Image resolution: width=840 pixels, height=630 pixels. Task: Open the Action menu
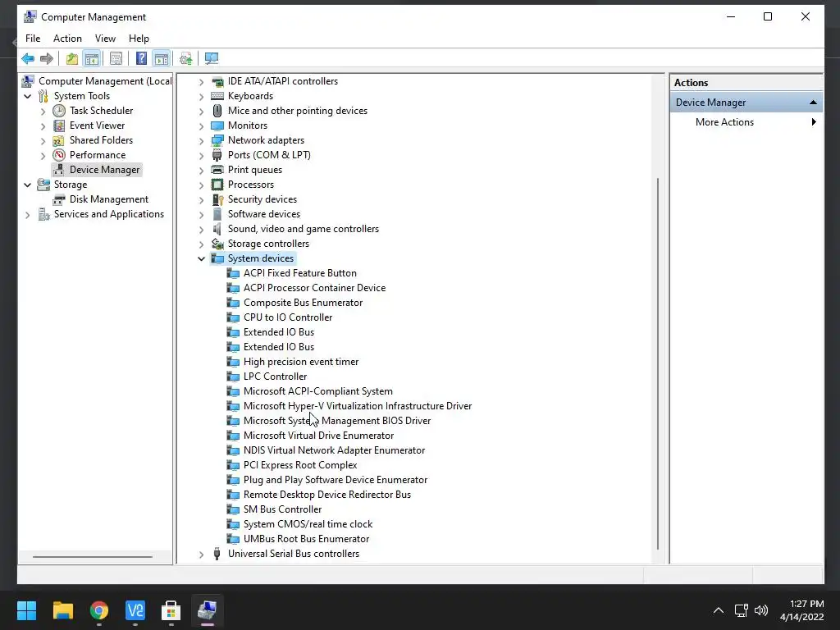pyautogui.click(x=67, y=39)
